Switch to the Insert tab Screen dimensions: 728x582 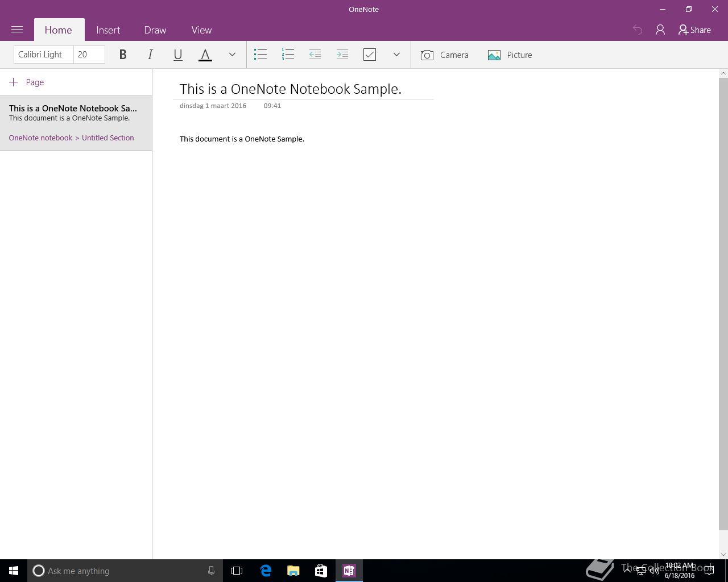[108, 30]
